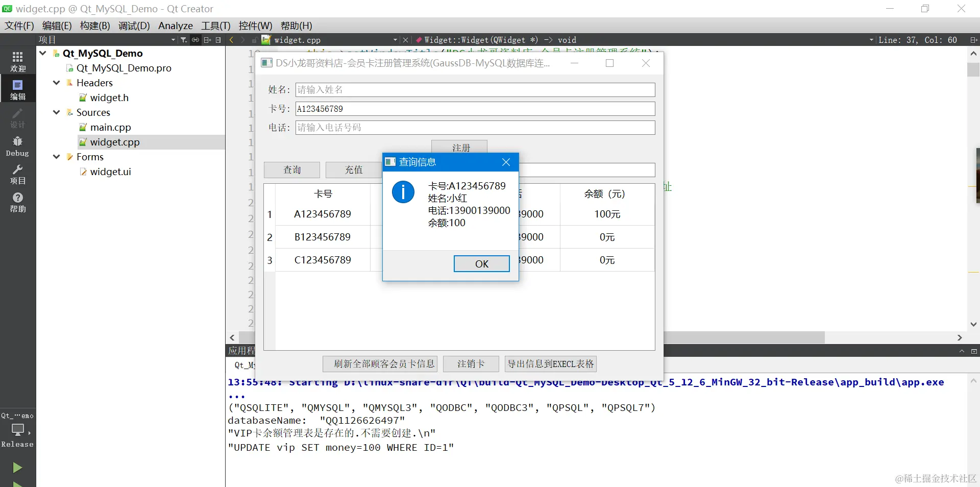Close the 查询信息 dialog with X

[506, 162]
